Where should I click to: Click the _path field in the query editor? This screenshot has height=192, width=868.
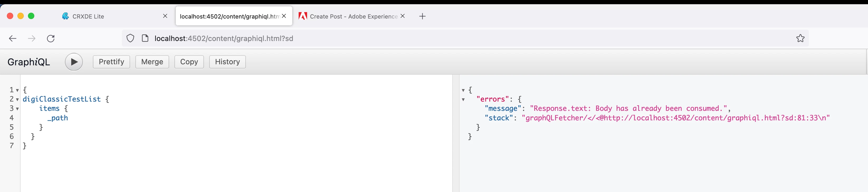(x=58, y=118)
